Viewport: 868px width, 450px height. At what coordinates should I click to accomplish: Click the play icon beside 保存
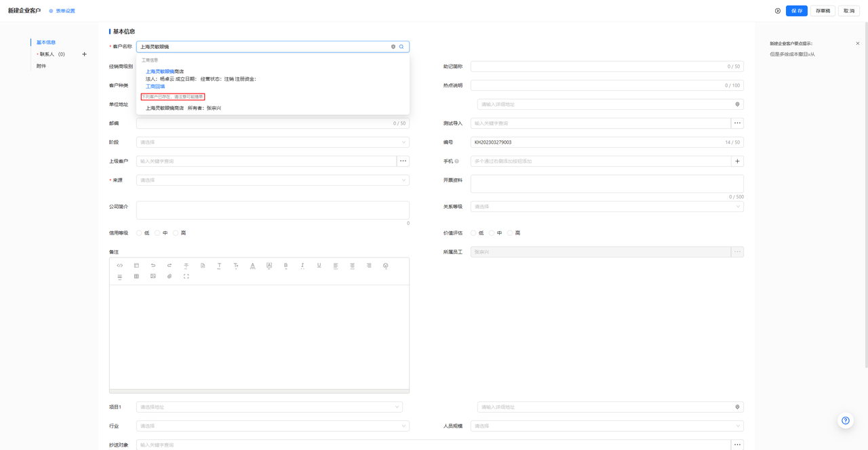tap(778, 11)
